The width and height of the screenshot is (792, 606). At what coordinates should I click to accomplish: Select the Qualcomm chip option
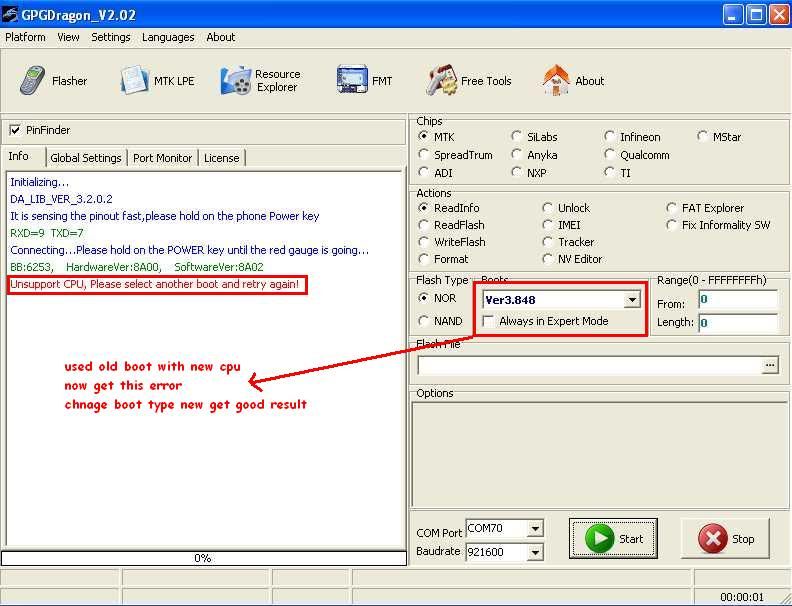coord(610,155)
